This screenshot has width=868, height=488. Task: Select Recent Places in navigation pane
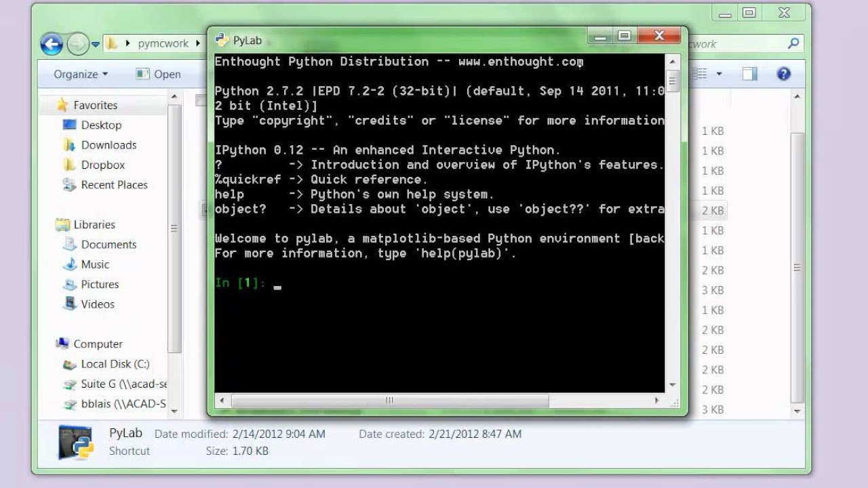click(114, 184)
